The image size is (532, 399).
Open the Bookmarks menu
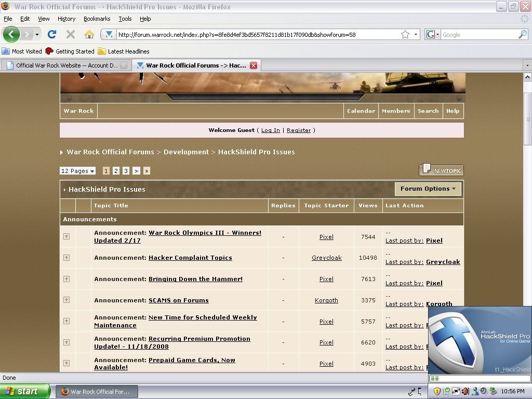(x=97, y=19)
